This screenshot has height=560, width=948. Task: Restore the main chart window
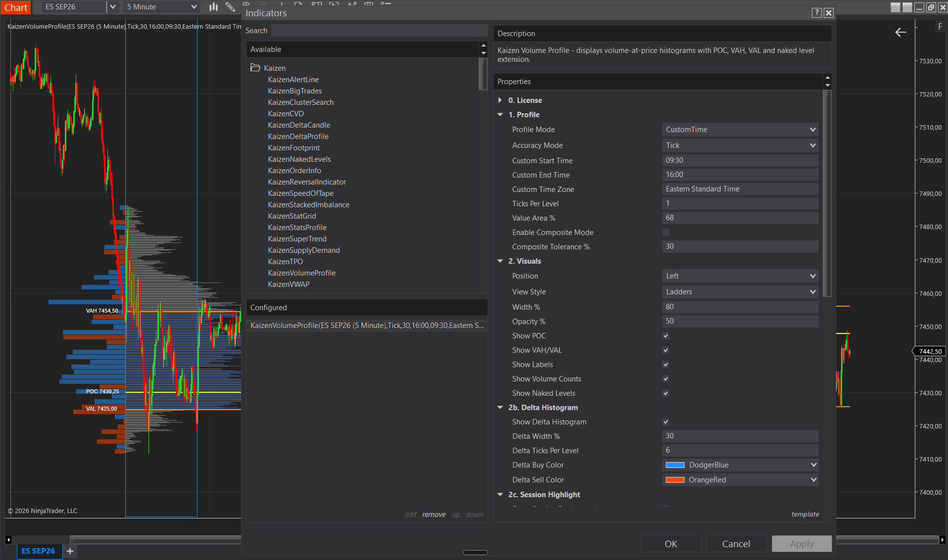click(931, 7)
